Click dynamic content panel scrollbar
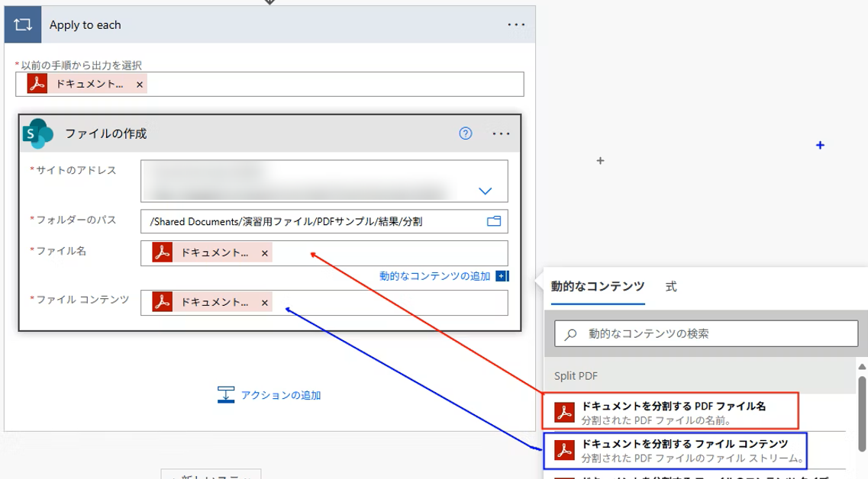This screenshot has height=479, width=868. (862, 415)
